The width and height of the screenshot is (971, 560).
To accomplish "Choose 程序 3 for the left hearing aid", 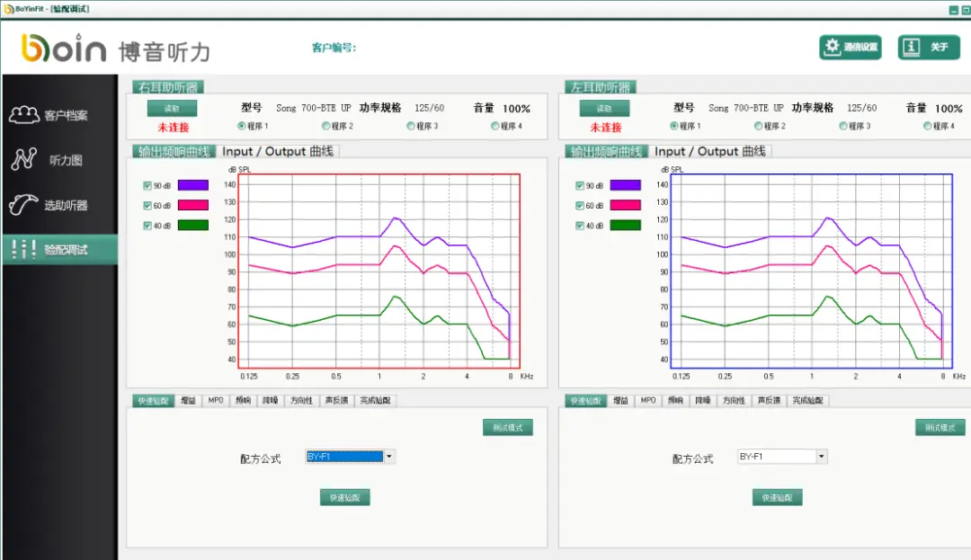I will click(x=843, y=126).
